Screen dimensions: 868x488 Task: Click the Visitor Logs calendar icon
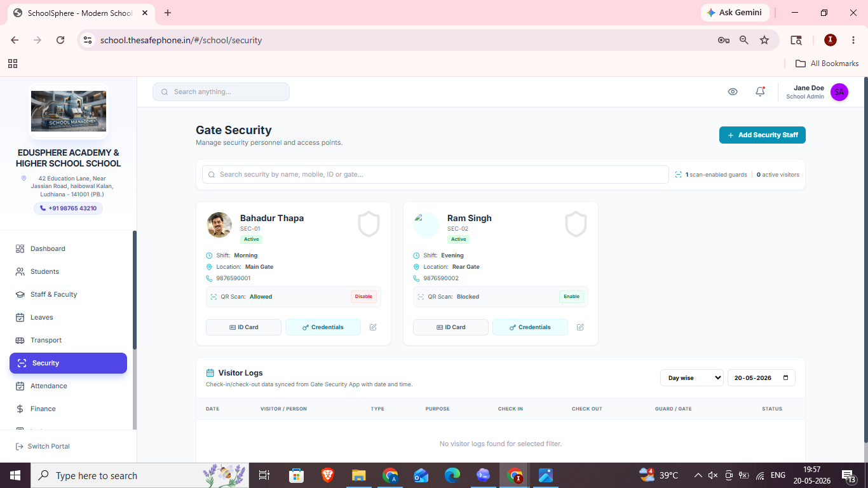point(210,373)
